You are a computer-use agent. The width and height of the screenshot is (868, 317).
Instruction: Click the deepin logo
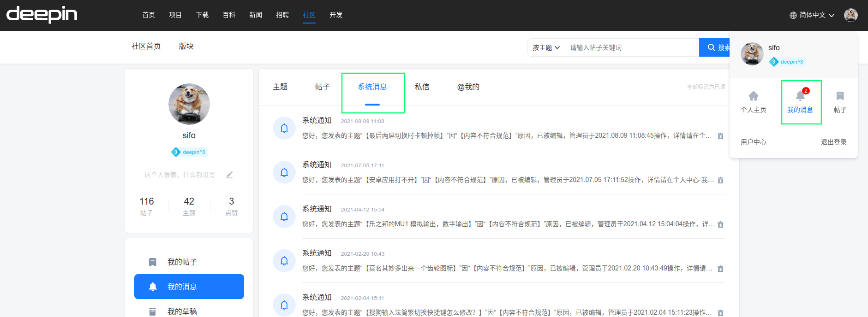42,15
